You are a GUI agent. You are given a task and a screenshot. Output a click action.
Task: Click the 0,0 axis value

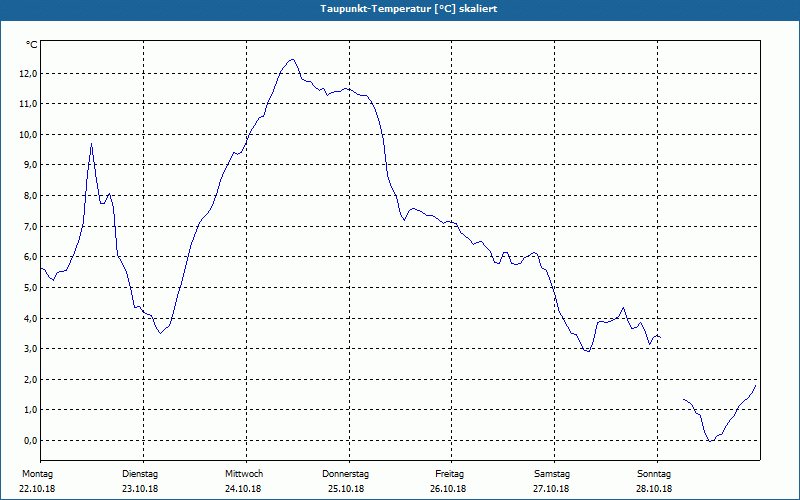(30, 441)
